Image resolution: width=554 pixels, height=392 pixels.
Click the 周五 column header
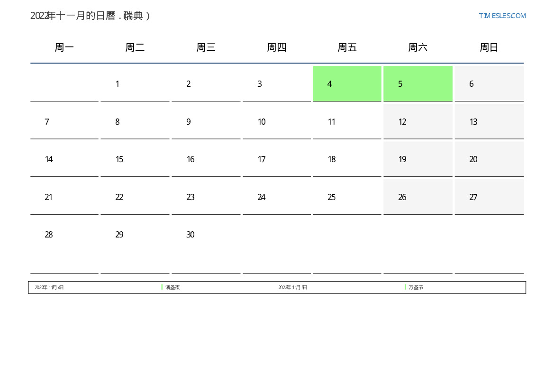coord(347,47)
